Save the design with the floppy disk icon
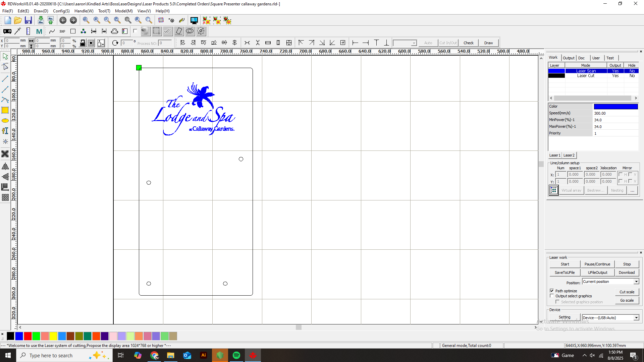Screen dimensions: 644x362 [x=28, y=20]
